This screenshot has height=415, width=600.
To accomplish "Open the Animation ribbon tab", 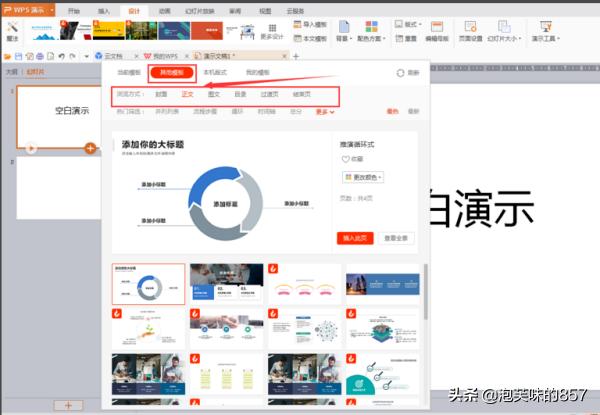I will pyautogui.click(x=165, y=11).
